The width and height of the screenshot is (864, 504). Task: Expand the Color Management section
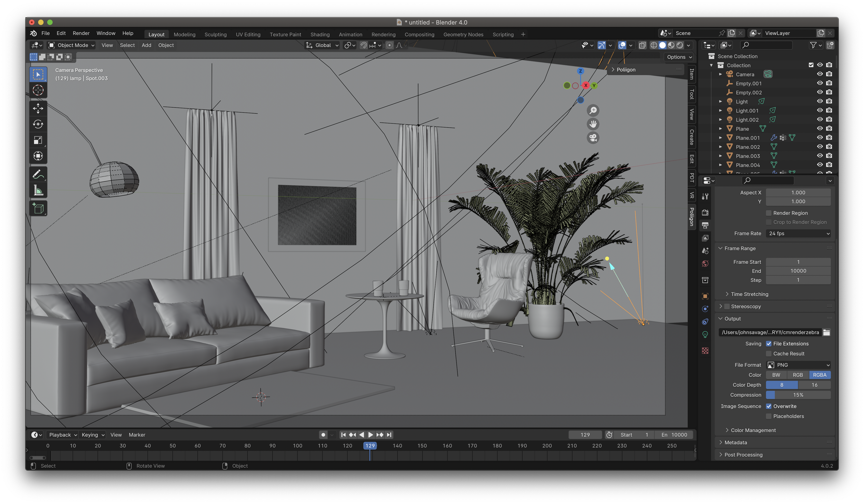point(753,430)
